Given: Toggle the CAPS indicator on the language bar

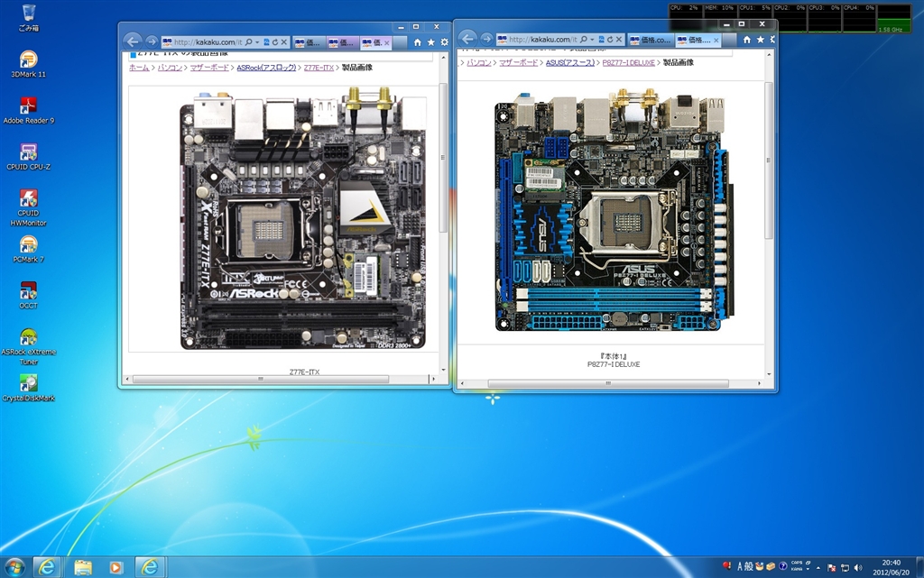Looking at the screenshot, I should pyautogui.click(x=797, y=562).
